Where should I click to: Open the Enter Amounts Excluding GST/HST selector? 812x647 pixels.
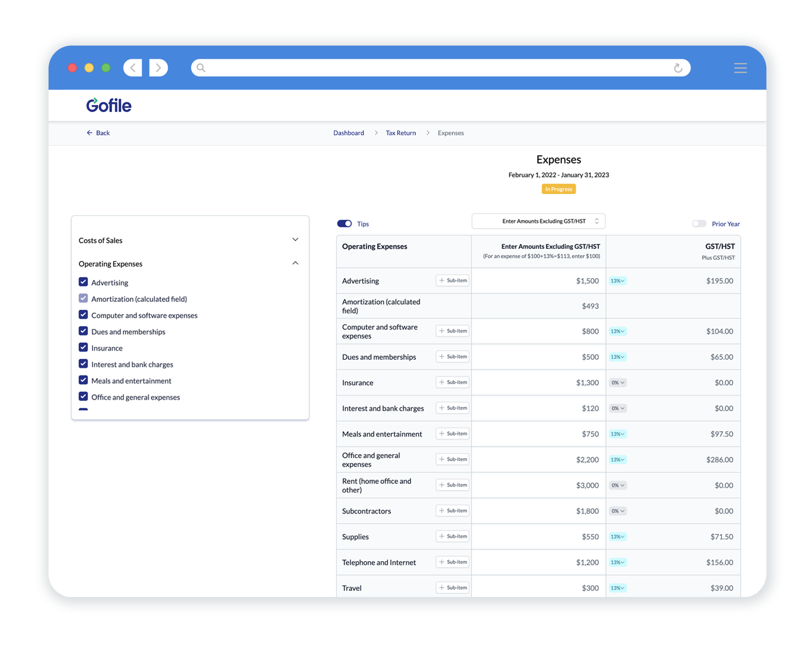[x=538, y=221]
